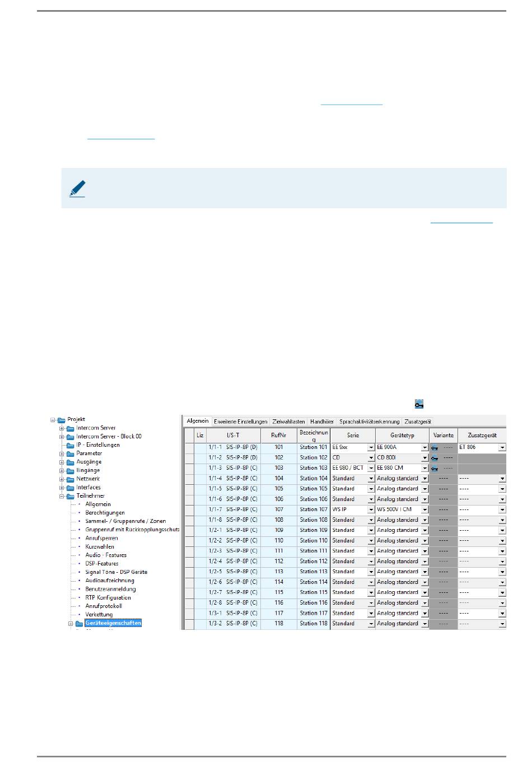Open Gerätetyp dropdown showing CD 800I
This screenshot has width=532, height=767.
(424, 458)
